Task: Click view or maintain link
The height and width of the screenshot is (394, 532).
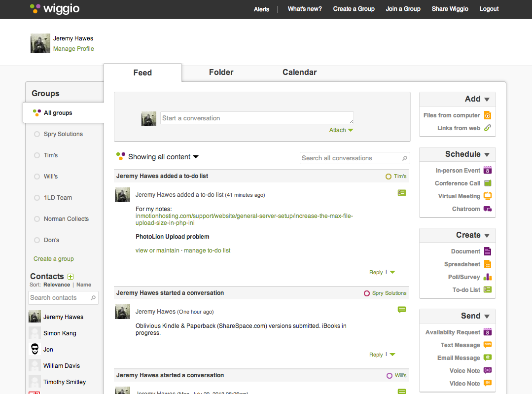Action: pyautogui.click(x=157, y=251)
